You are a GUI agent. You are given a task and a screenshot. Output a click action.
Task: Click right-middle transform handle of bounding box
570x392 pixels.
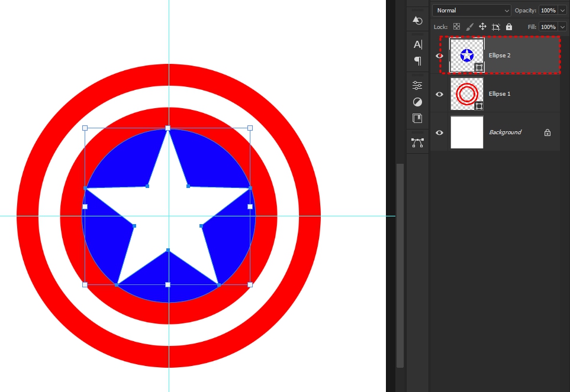250,206
